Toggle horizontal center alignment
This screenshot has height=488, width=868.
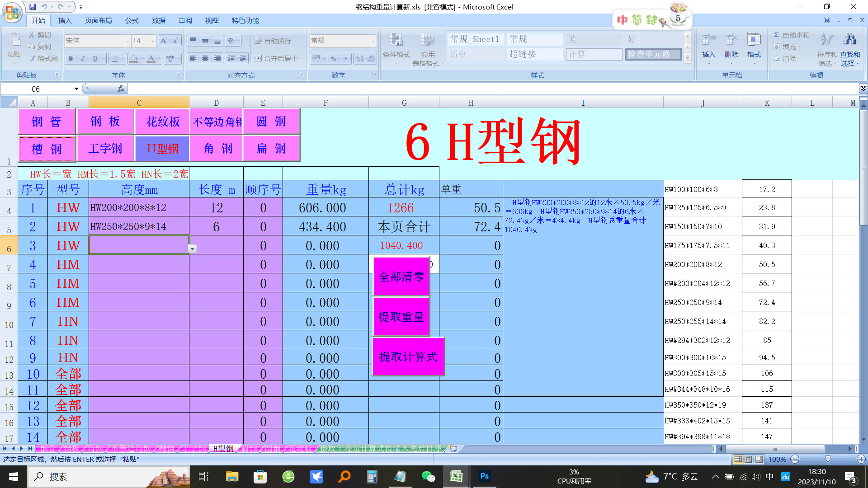[x=205, y=58]
